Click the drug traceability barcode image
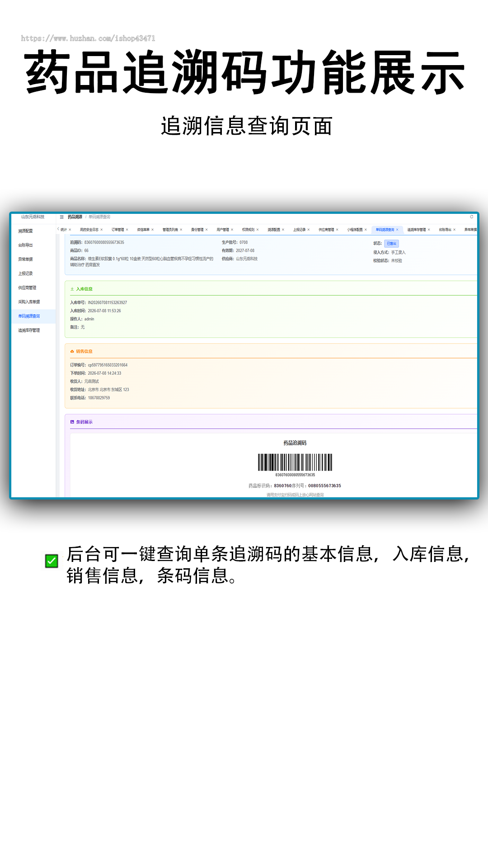Screen dimensions: 488x868 (x=295, y=462)
